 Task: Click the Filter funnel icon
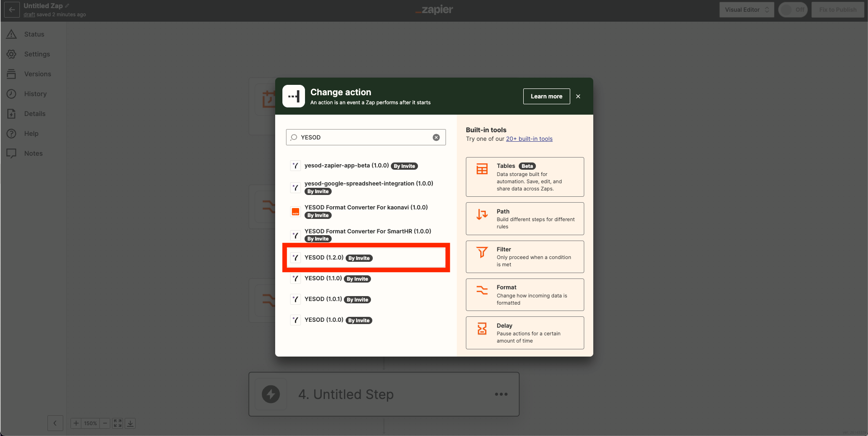point(482,252)
